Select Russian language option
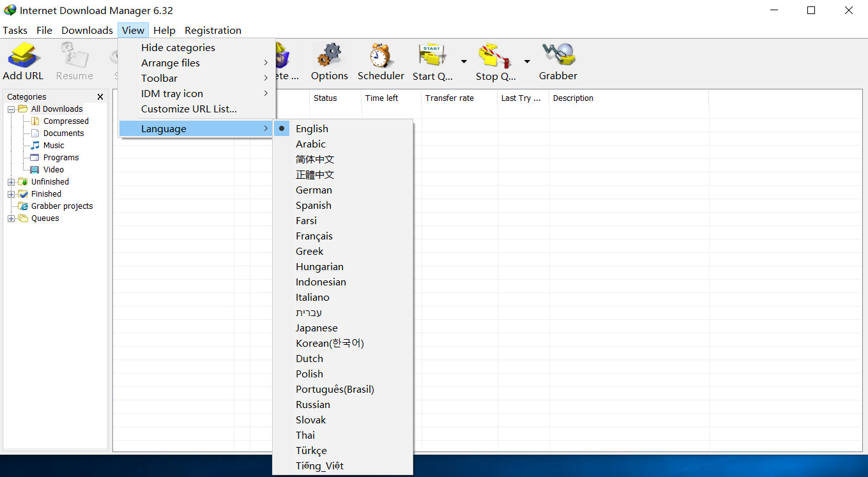The width and height of the screenshot is (868, 477). point(343,404)
